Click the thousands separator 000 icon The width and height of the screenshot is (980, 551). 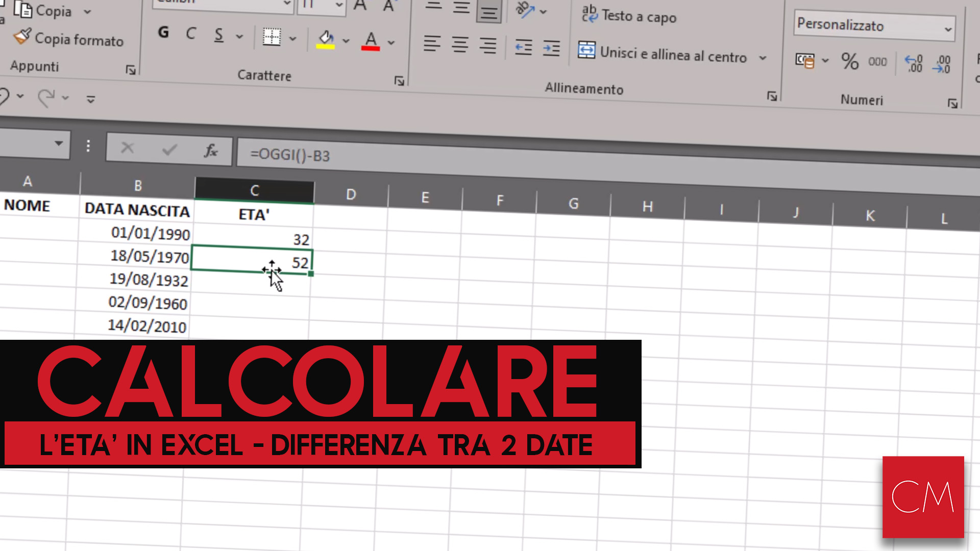[x=877, y=62]
